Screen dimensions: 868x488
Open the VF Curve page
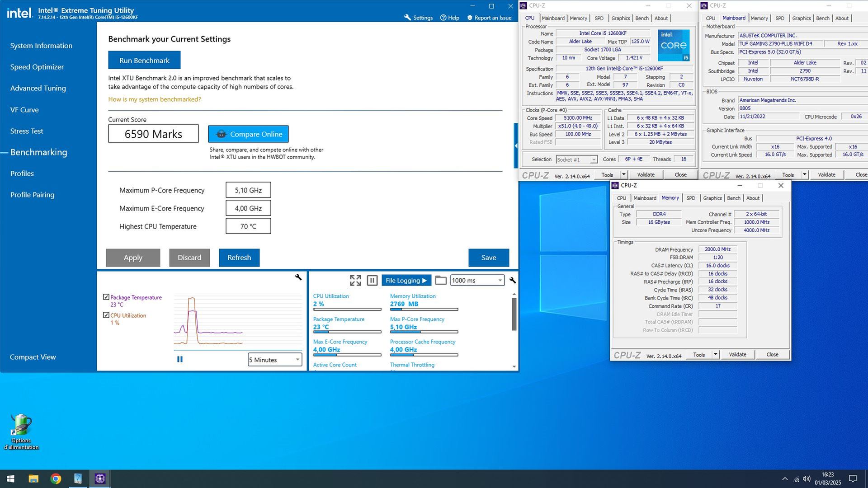[x=24, y=110]
